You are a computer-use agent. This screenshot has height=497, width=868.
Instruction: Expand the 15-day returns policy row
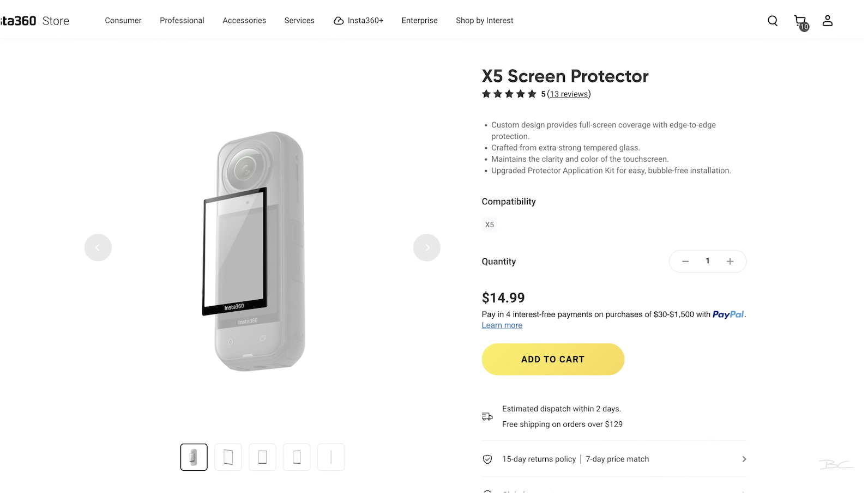pos(614,459)
